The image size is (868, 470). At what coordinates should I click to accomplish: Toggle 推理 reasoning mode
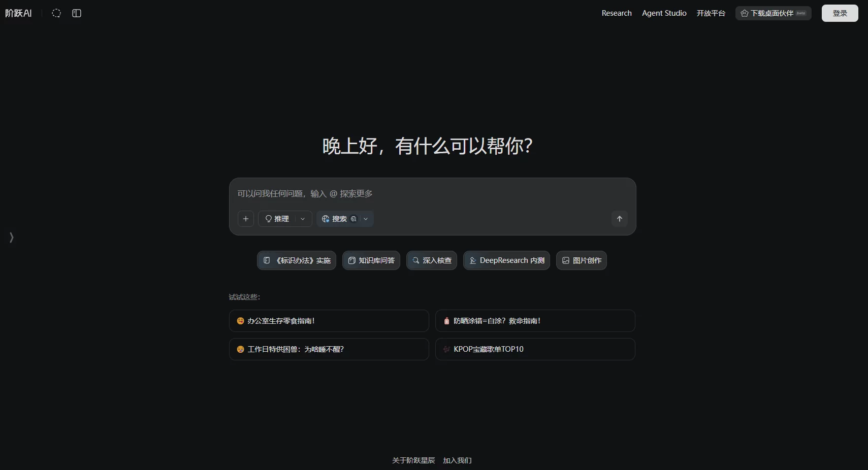277,219
